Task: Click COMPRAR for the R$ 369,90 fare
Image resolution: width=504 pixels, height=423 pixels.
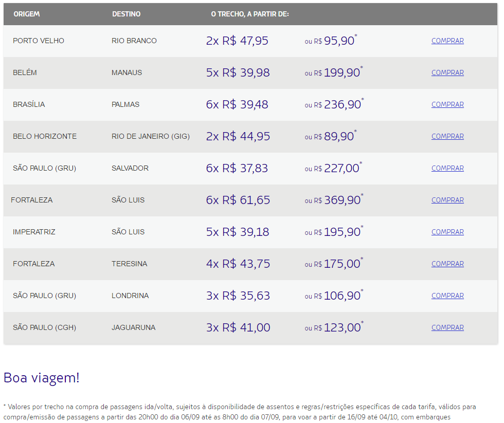Action: [447, 200]
